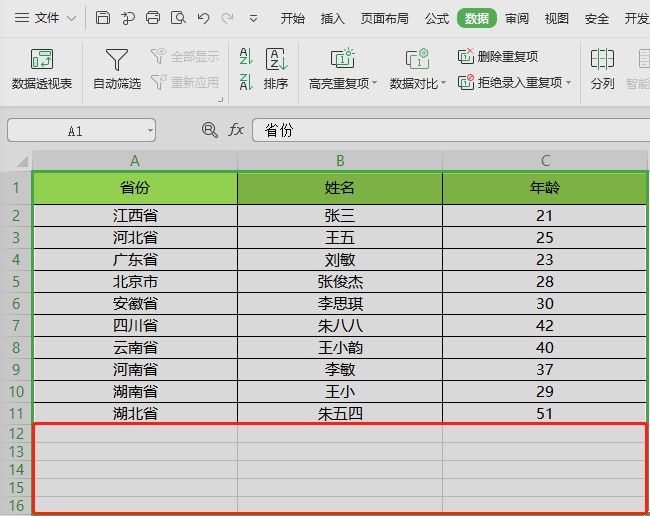The image size is (650, 516).
Task: Click the age cell 42
Action: 545,325
